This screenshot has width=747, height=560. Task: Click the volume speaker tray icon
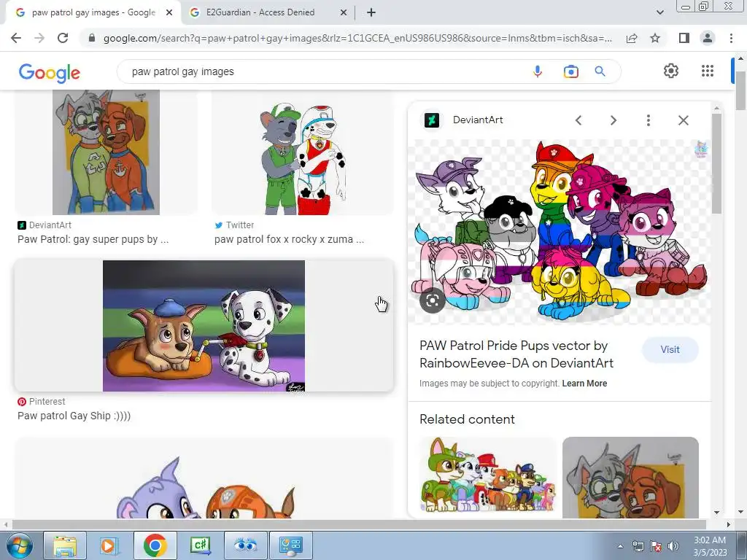point(673,546)
